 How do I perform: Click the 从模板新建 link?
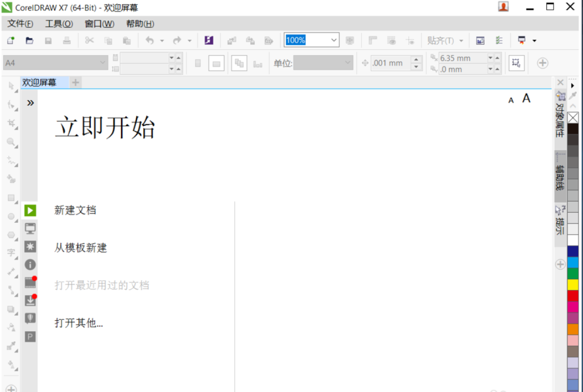tap(80, 248)
